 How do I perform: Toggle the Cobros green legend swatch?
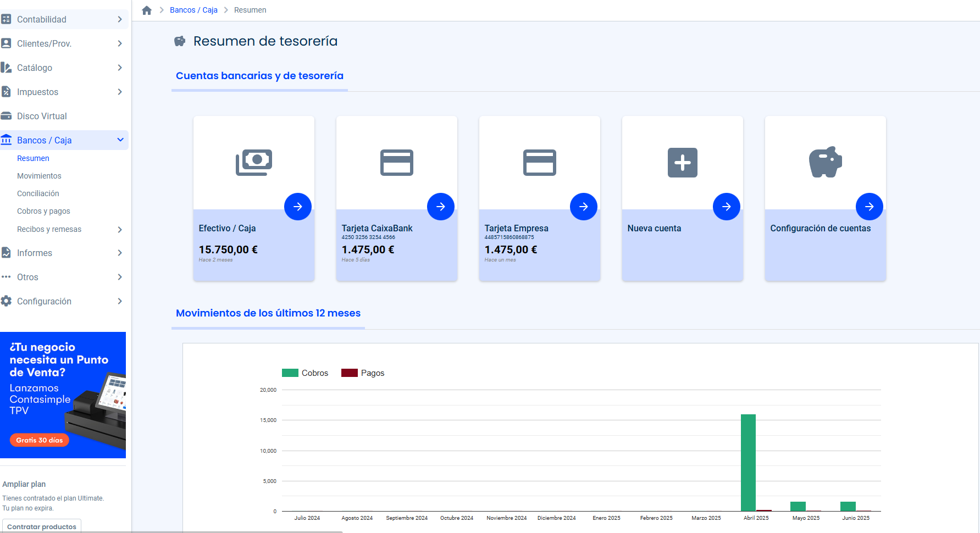[290, 373]
